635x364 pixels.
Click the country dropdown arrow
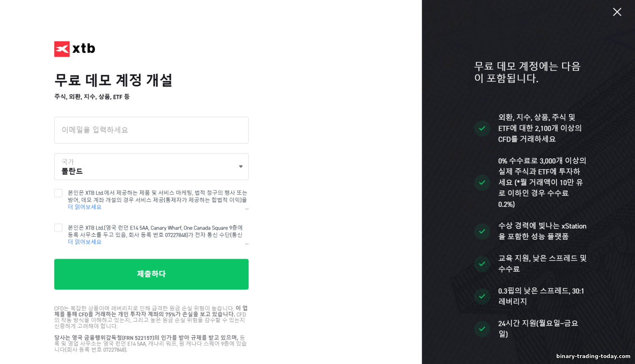(x=240, y=167)
